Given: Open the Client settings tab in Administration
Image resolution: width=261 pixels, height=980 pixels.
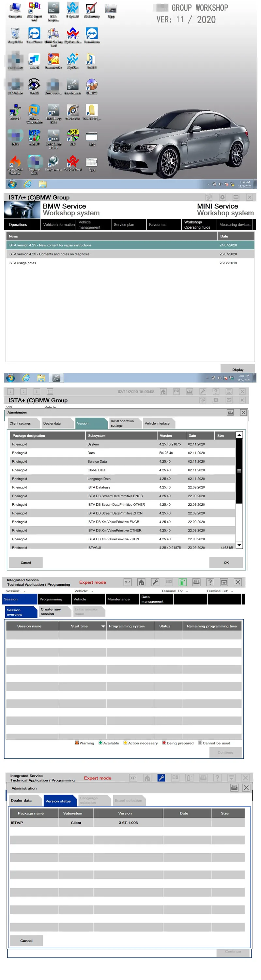Looking at the screenshot, I should click(23, 423).
